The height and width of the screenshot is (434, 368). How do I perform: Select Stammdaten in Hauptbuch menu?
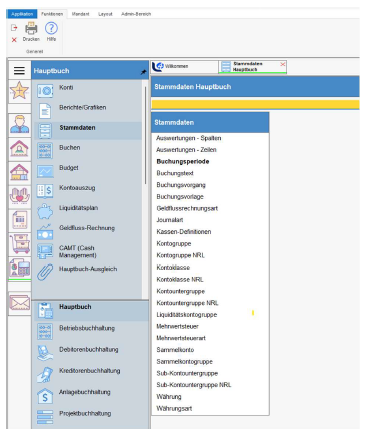88,131
